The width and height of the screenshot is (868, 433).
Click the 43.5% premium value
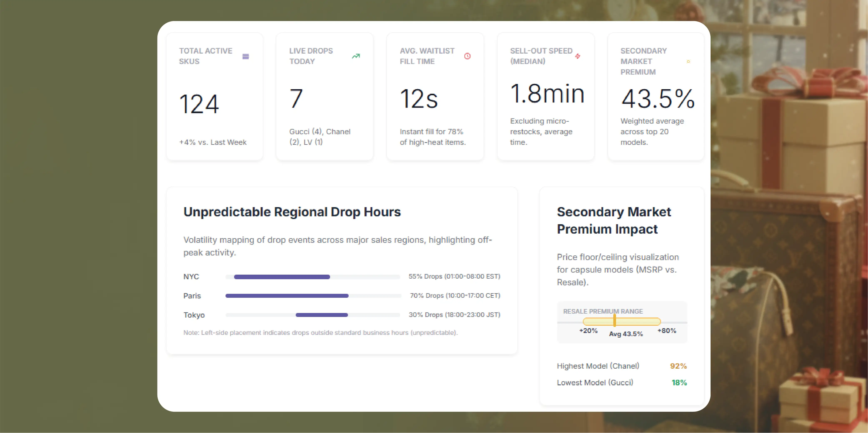658,99
